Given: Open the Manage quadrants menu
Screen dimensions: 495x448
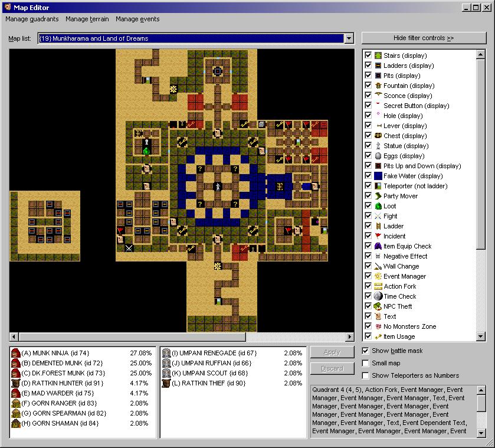Looking at the screenshot, I should point(32,19).
